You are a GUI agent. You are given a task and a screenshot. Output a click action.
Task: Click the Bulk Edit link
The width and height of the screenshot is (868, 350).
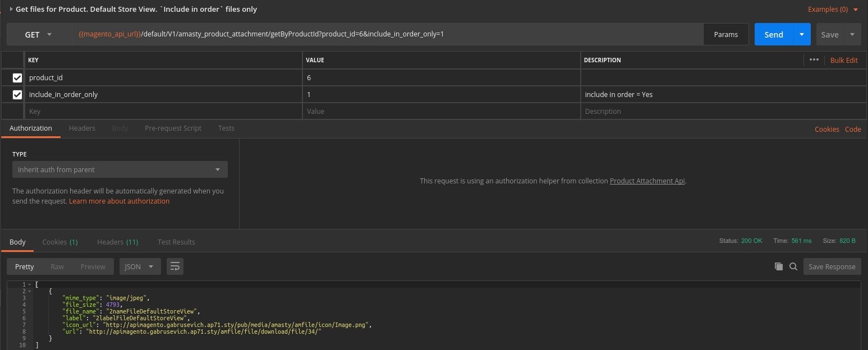tap(844, 60)
